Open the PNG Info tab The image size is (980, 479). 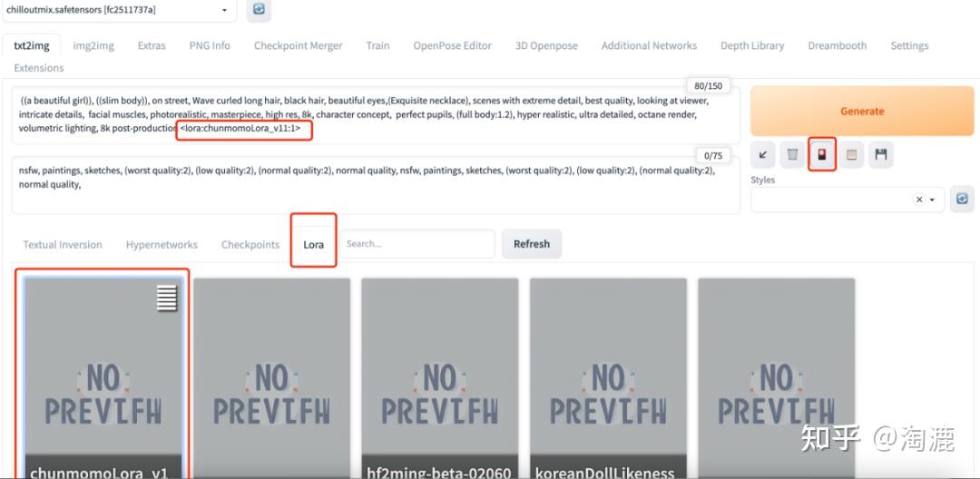[210, 45]
